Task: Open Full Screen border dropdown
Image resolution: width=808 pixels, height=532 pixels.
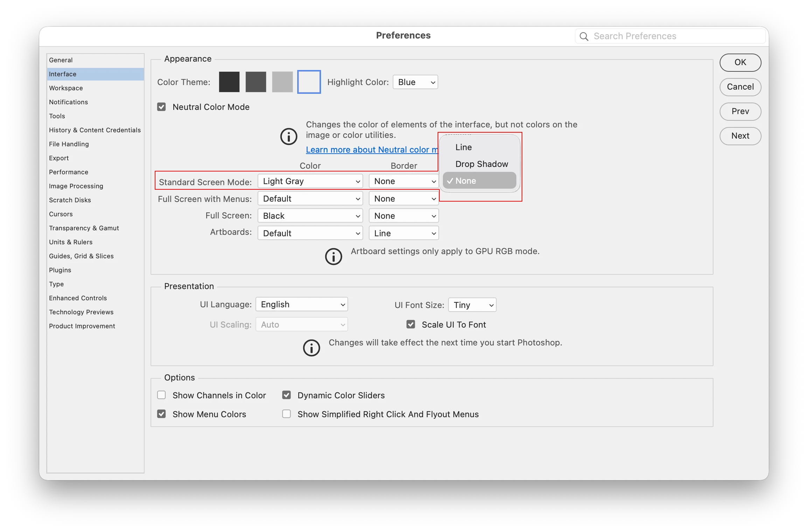Action: pyautogui.click(x=404, y=216)
